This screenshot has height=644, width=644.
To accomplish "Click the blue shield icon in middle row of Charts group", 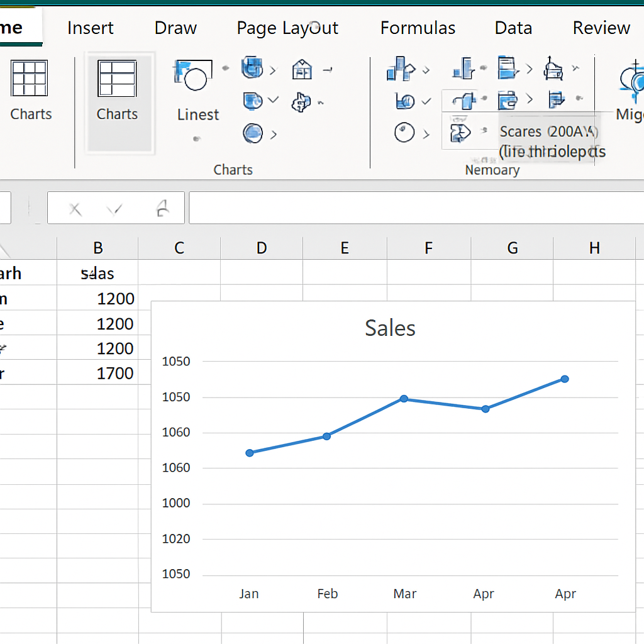I will [253, 101].
